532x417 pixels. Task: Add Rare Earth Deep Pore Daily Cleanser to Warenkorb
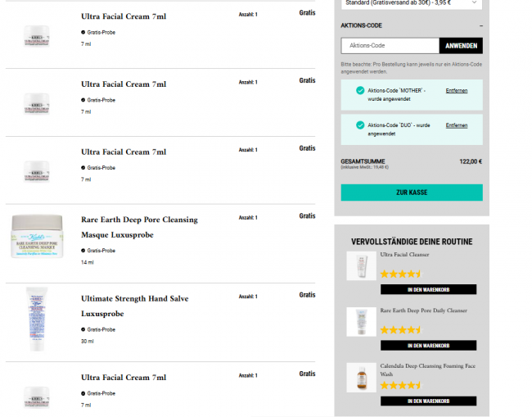click(x=428, y=346)
